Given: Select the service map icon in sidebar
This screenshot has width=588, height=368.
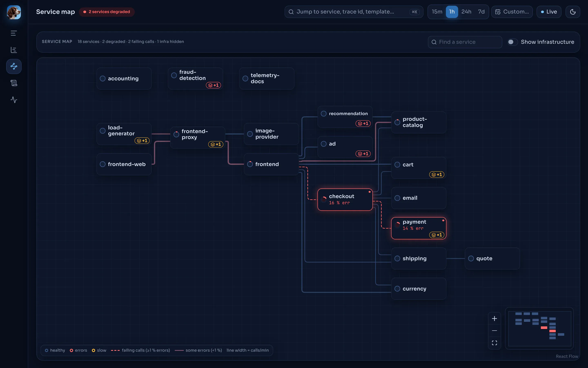Looking at the screenshot, I should coord(14,66).
